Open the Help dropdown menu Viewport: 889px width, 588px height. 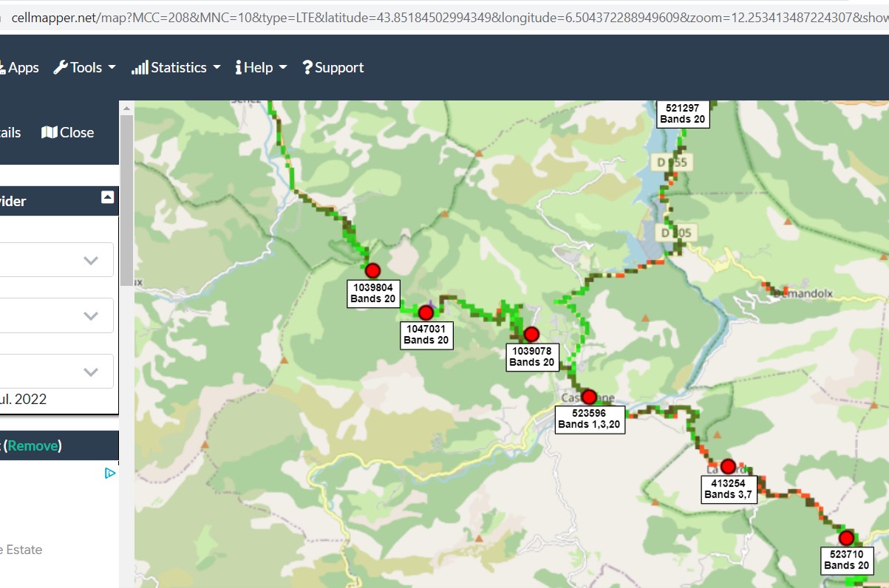(261, 67)
